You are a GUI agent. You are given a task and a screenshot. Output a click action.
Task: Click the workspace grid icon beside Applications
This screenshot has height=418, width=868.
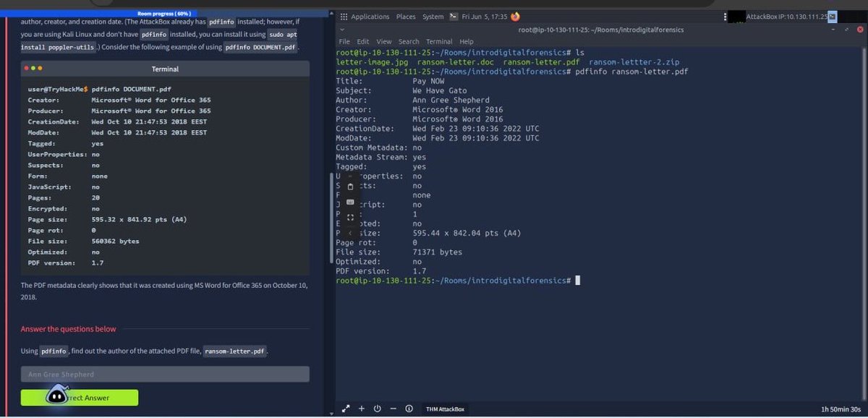[x=343, y=17]
